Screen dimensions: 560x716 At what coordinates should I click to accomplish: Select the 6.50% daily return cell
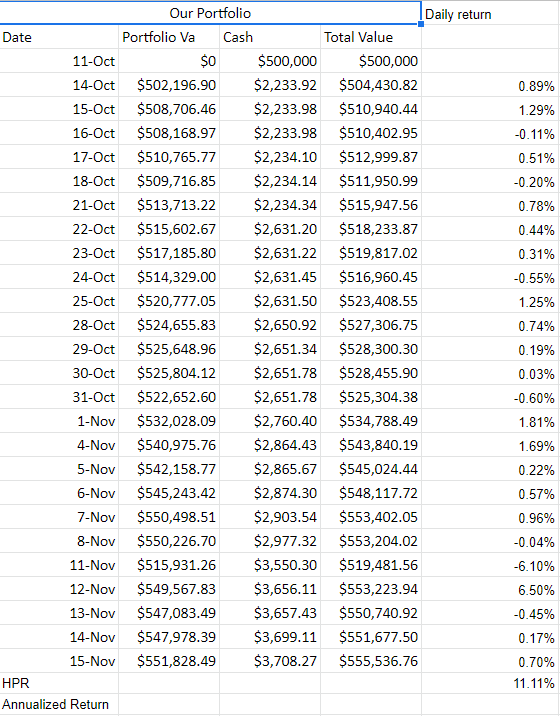[491, 589]
